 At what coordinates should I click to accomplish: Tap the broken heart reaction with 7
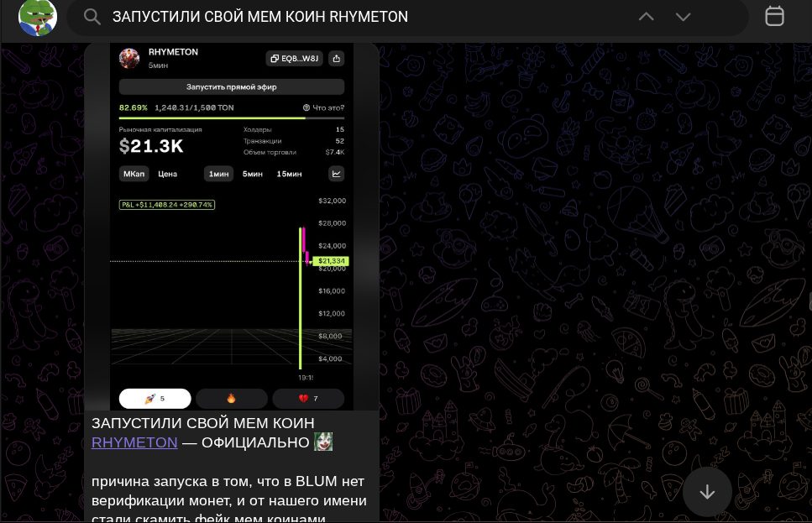point(308,398)
